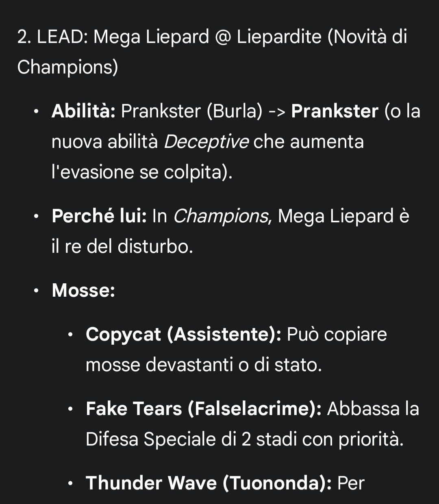The height and width of the screenshot is (504, 439).
Task: Tap the line "Difesa Speciale di 2 stadi con priorità."
Action: (245, 439)
